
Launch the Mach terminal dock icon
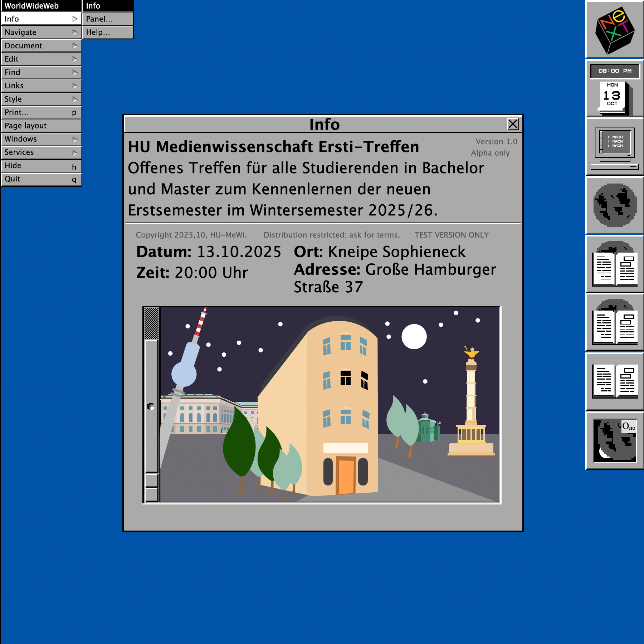coord(614,147)
